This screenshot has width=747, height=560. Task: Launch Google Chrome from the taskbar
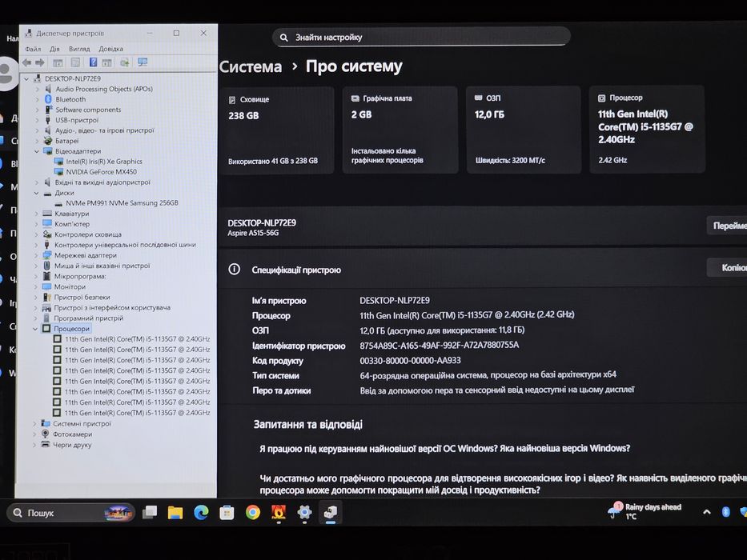(x=253, y=512)
